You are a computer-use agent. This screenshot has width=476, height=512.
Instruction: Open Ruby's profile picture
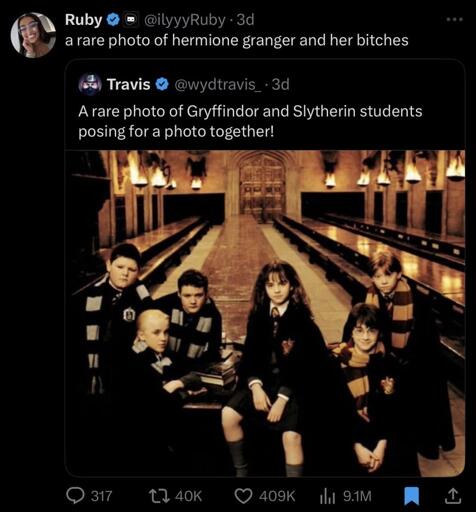click(33, 35)
